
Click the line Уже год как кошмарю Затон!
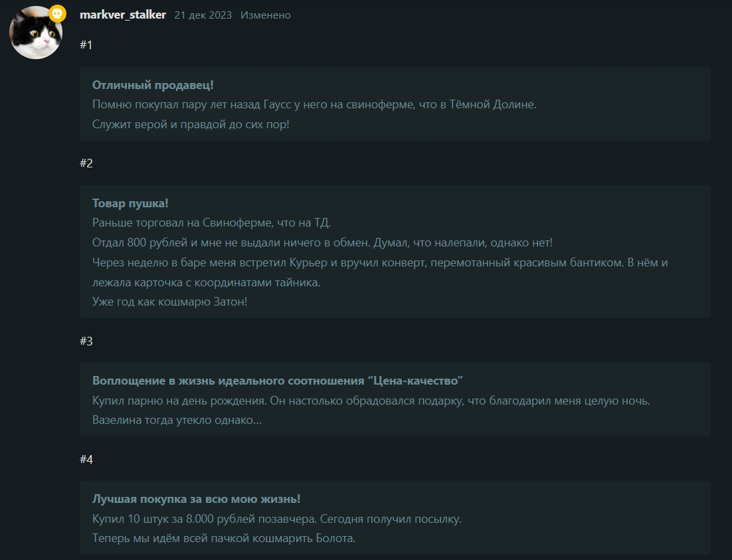coord(169,302)
